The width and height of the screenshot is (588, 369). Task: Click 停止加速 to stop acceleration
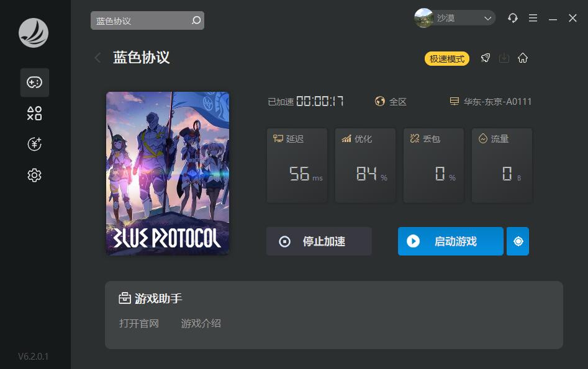pyautogui.click(x=319, y=241)
